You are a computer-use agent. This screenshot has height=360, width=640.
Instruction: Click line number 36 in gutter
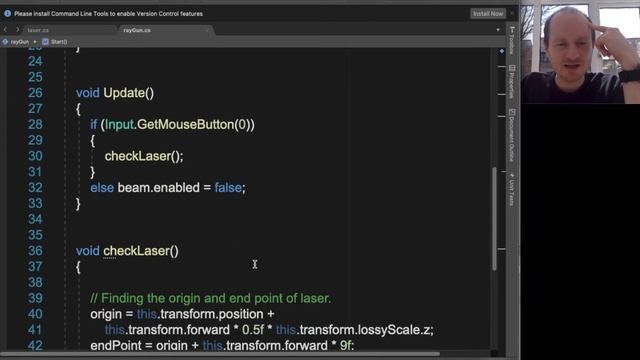pyautogui.click(x=35, y=251)
